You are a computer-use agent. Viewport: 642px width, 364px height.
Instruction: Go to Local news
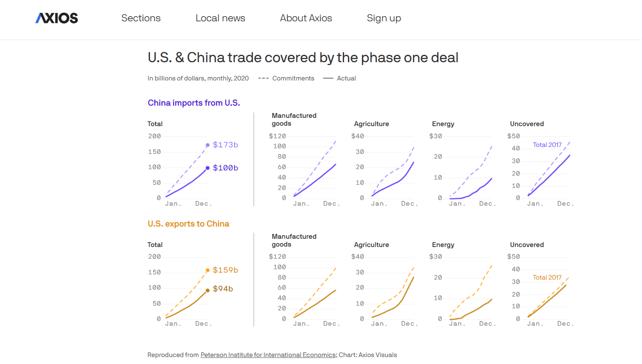pyautogui.click(x=220, y=18)
